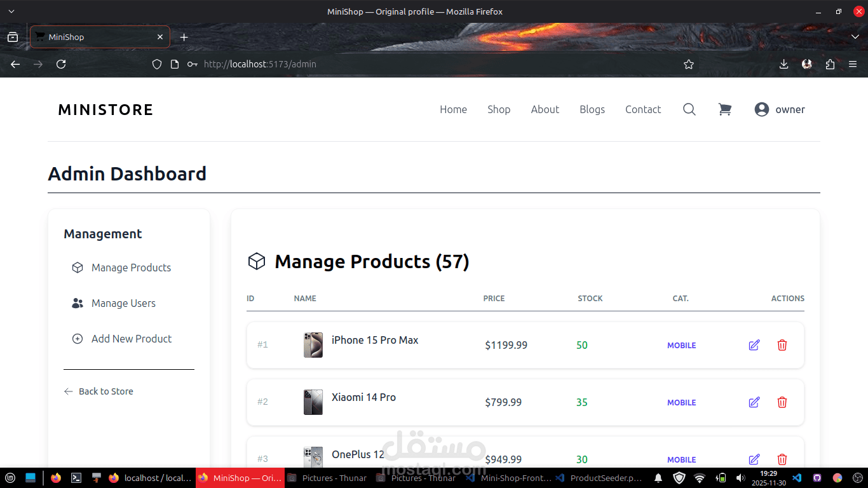Viewport: 868px width, 488px height.
Task: Go back using Firefox back arrow
Action: pos(15,64)
